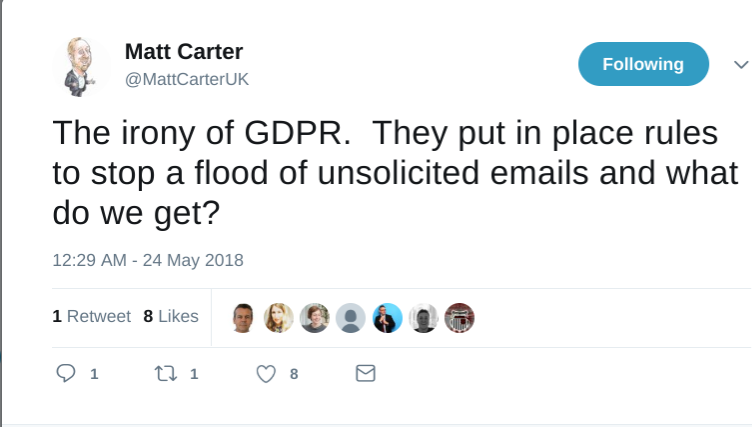Show the "8 Likes" list

coord(171,316)
